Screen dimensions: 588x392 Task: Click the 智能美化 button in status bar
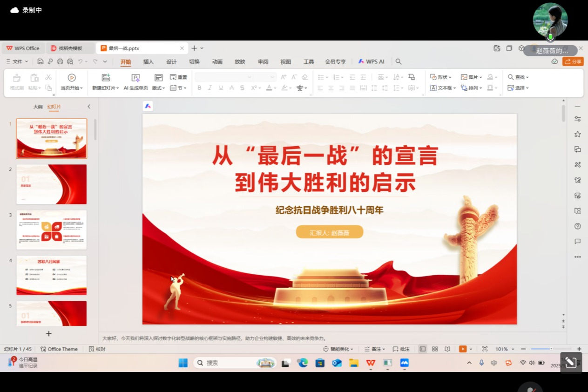click(338, 349)
